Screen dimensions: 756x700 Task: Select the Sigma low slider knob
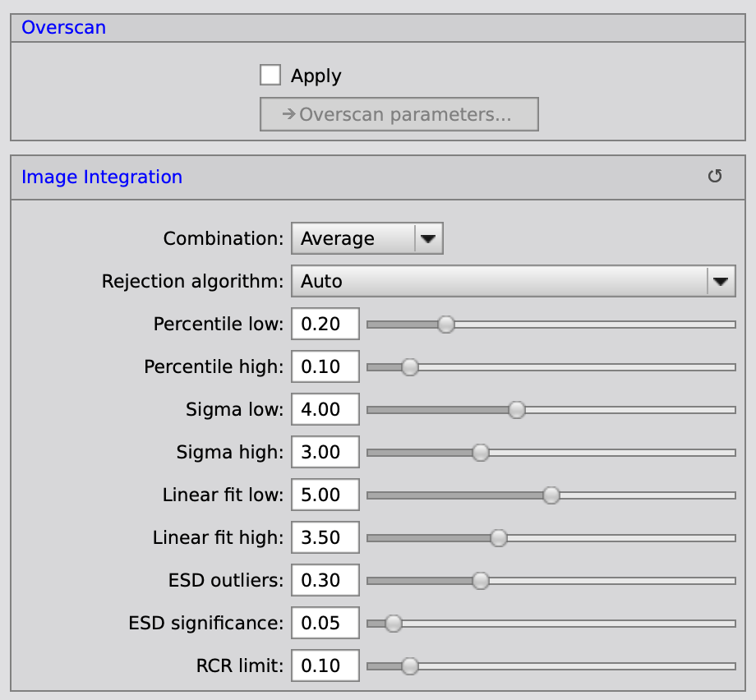coord(516,410)
